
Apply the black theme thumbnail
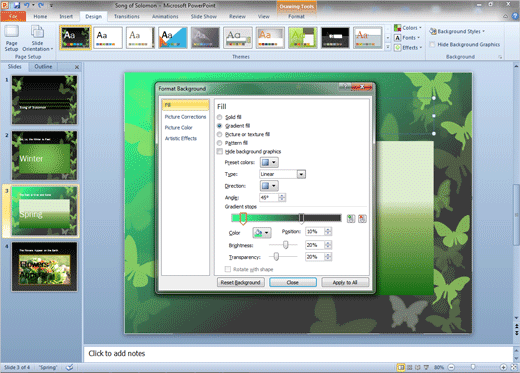(335, 38)
